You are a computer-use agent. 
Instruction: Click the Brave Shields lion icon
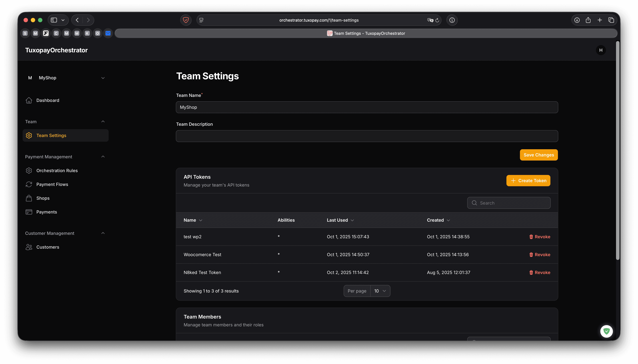(186, 20)
